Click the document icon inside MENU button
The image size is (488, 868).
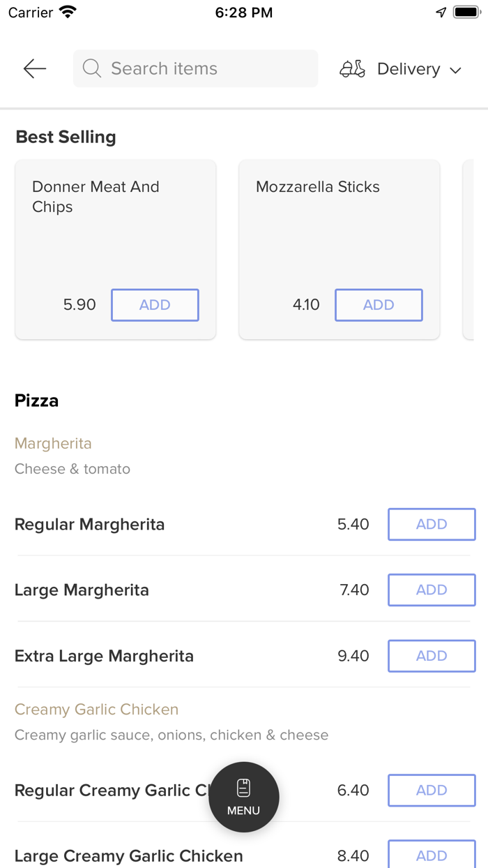point(243,786)
